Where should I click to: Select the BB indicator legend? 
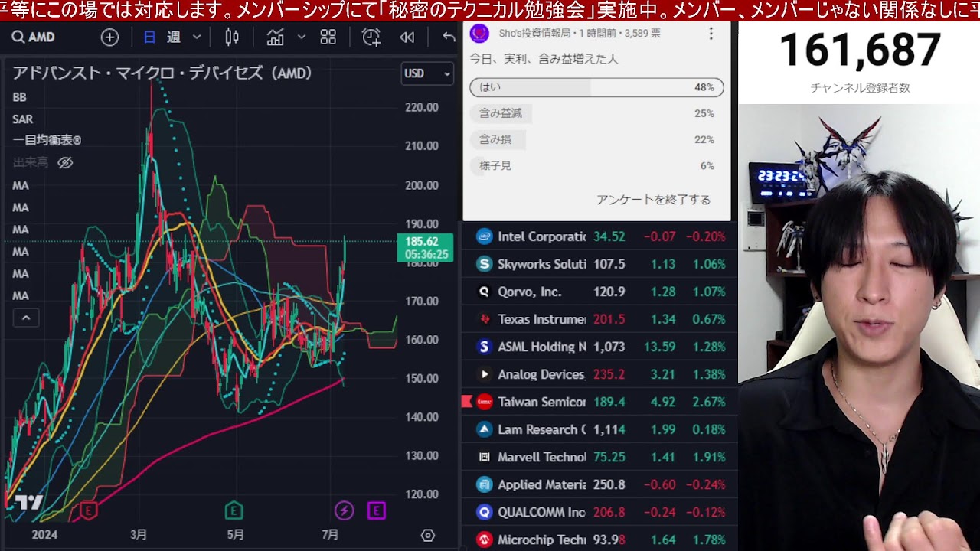coord(19,97)
